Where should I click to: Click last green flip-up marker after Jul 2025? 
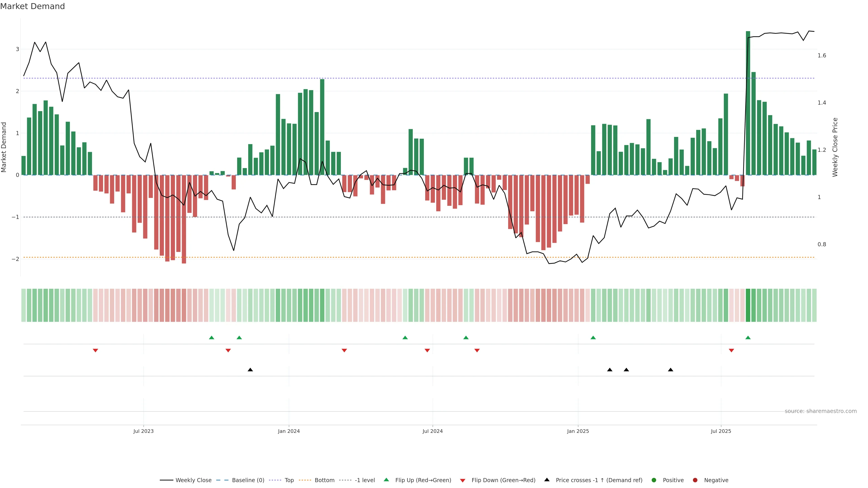(x=748, y=338)
